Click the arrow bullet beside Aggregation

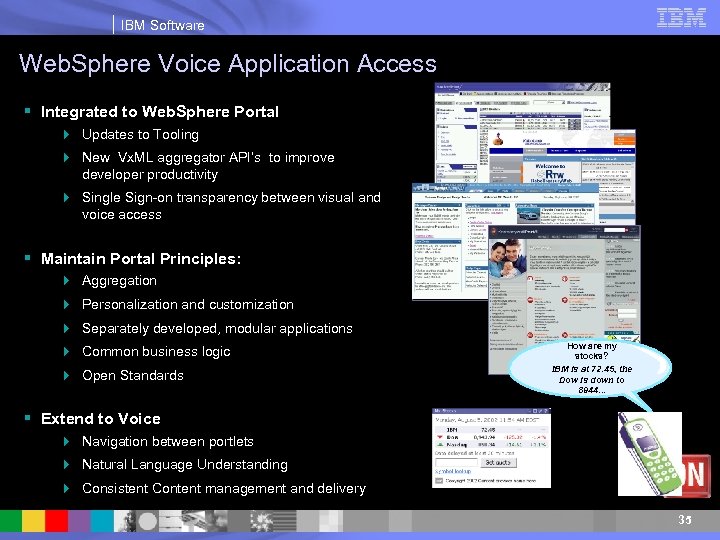pyautogui.click(x=67, y=281)
